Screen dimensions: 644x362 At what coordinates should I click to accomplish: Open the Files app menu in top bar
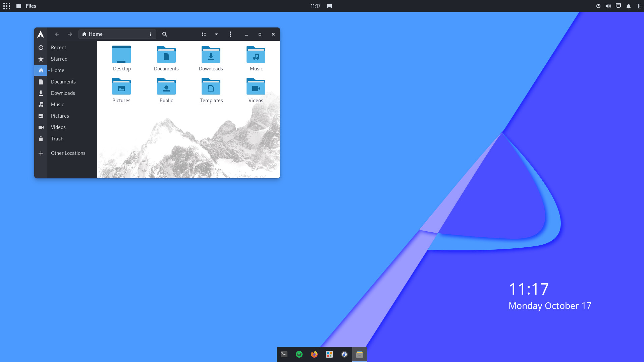(x=26, y=6)
